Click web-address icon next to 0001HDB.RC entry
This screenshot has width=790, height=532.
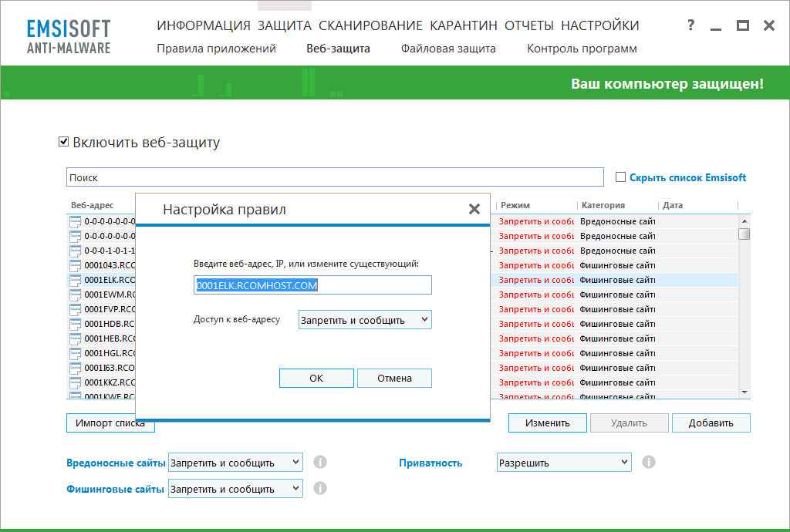(x=75, y=324)
